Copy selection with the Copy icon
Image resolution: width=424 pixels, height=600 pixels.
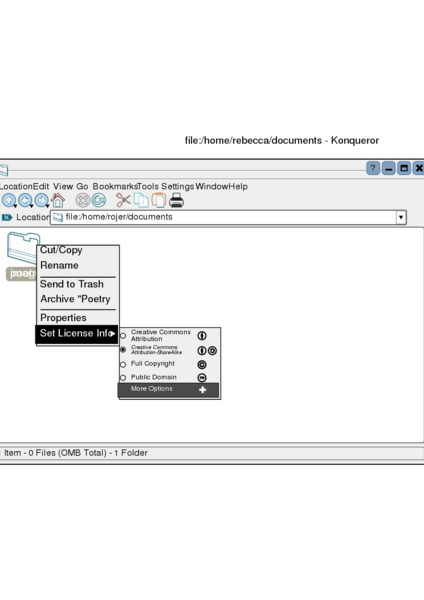point(141,200)
